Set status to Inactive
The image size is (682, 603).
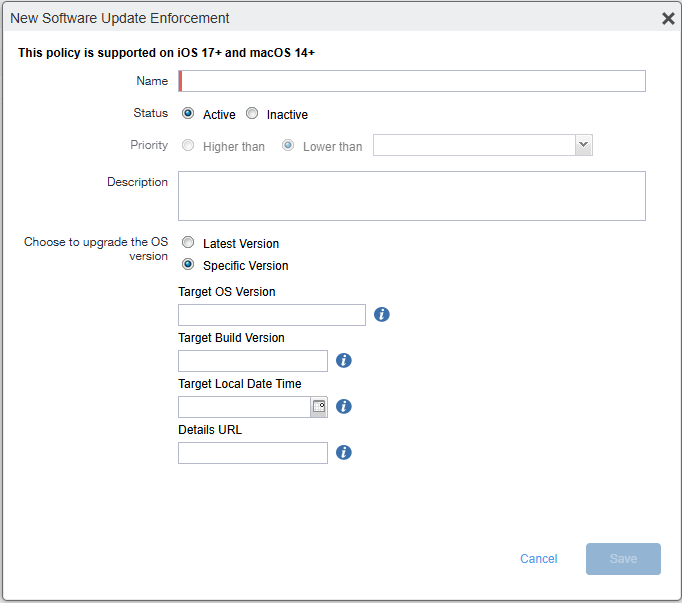point(252,114)
